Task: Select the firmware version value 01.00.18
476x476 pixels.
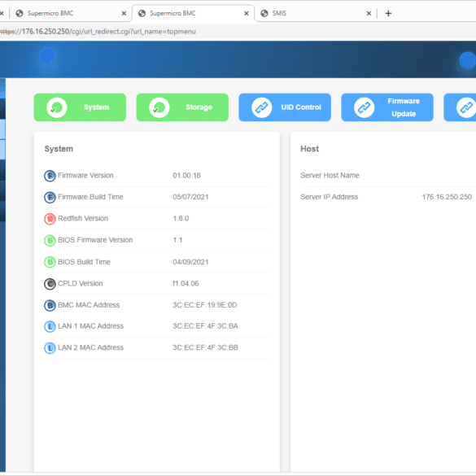Action: (186, 176)
